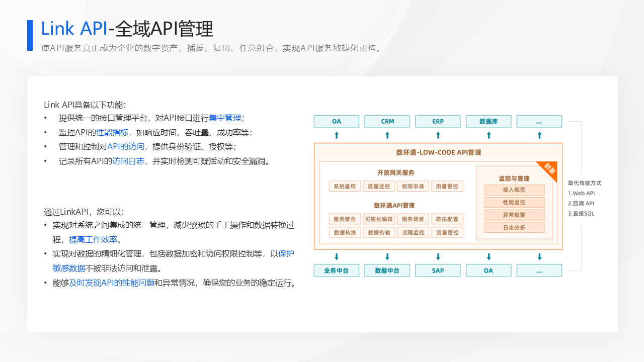The height and width of the screenshot is (362, 644).
Task: Click the orange 封装 corner ribbon
Action: [x=550, y=170]
